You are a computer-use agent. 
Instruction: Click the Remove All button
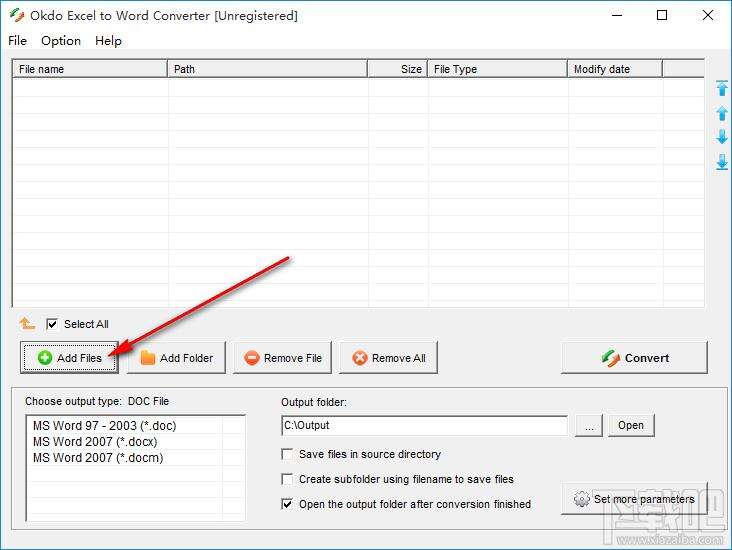tap(388, 358)
